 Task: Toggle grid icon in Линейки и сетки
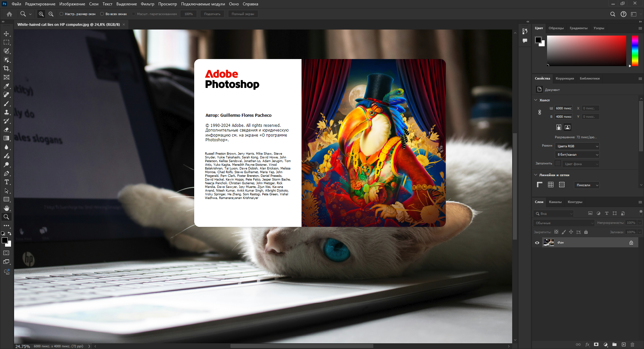(x=551, y=185)
